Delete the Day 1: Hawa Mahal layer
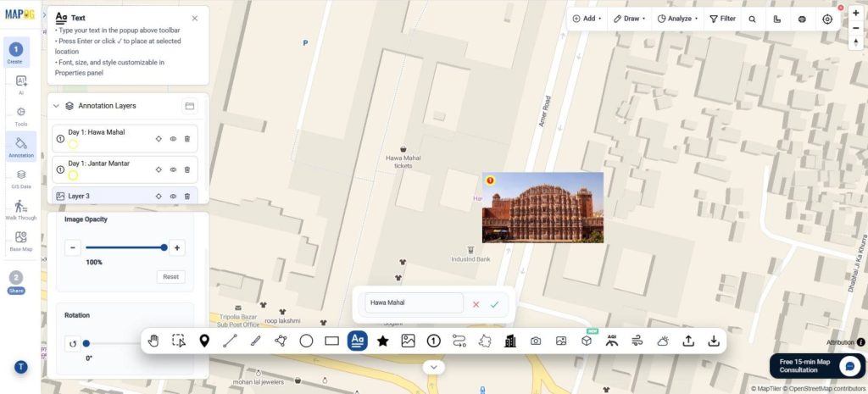Viewport: 868px width, 394px height. click(187, 139)
